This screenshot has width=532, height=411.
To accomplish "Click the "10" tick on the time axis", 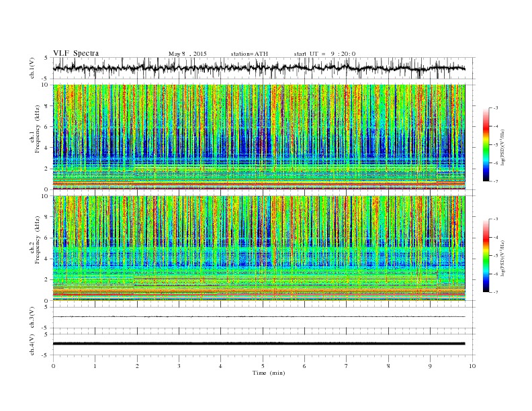I will click(x=472, y=366).
